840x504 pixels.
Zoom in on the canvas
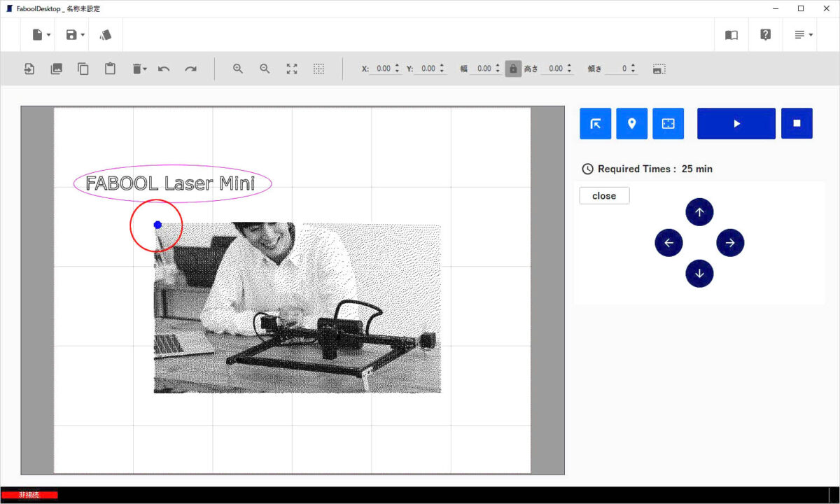(238, 69)
